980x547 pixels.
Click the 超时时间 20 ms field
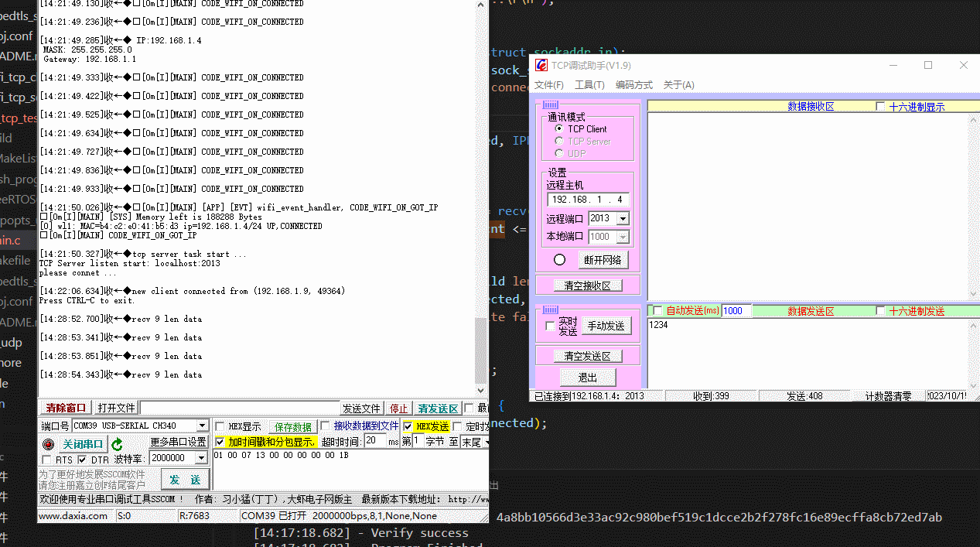point(375,441)
